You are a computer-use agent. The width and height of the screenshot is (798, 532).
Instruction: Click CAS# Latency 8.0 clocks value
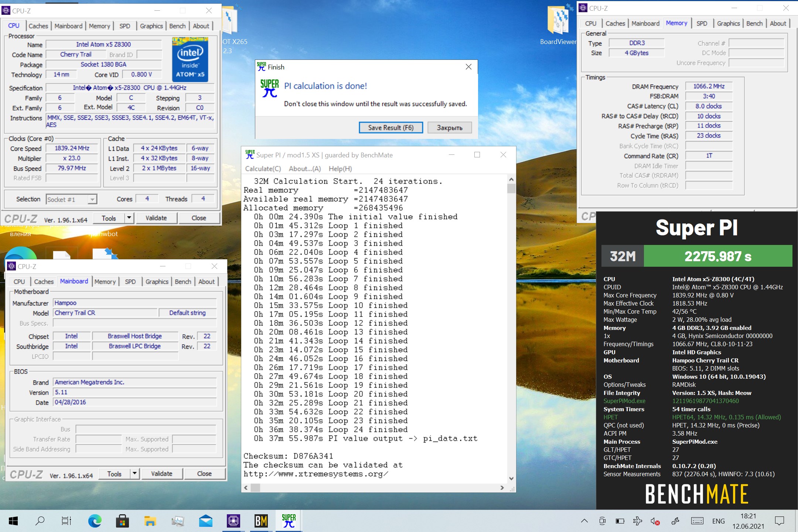pyautogui.click(x=709, y=106)
